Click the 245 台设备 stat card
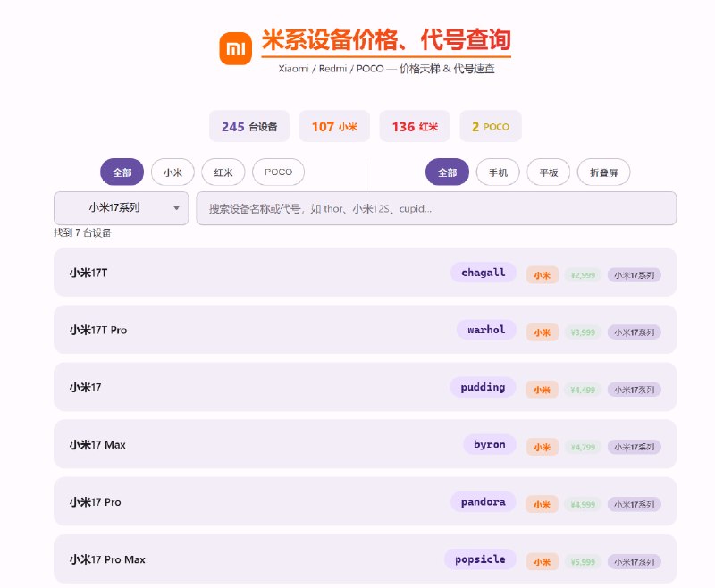715x588 pixels. coord(249,126)
